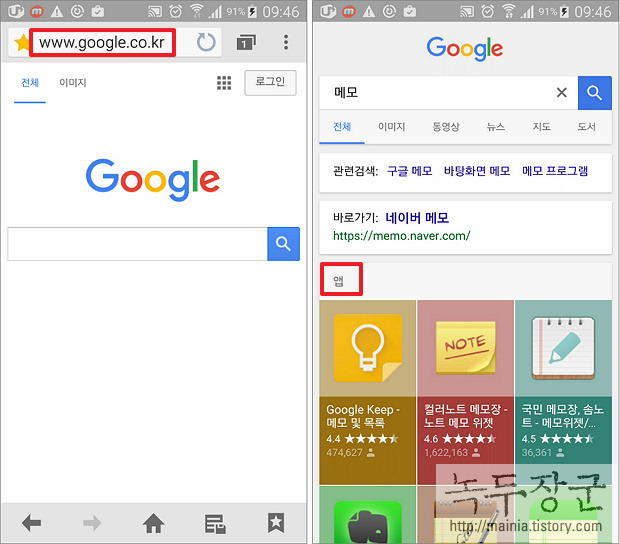
Task: Tap the bookmark star in address bar
Action: pos(22,43)
